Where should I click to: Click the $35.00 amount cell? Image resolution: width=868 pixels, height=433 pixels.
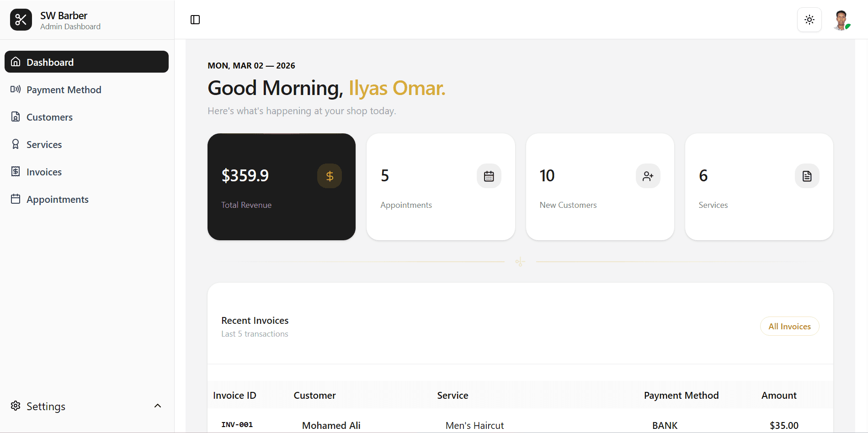click(784, 426)
